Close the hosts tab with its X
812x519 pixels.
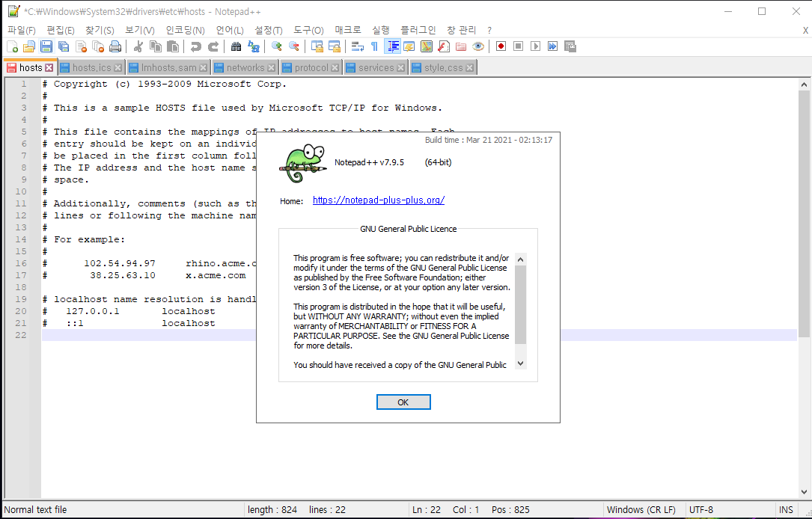point(49,68)
